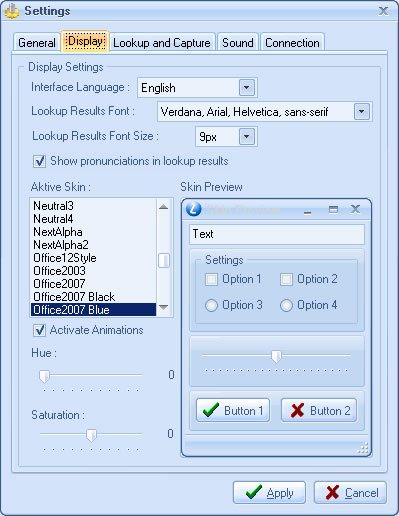Click the Skin Preview slider handle
The image size is (399, 516).
(276, 357)
